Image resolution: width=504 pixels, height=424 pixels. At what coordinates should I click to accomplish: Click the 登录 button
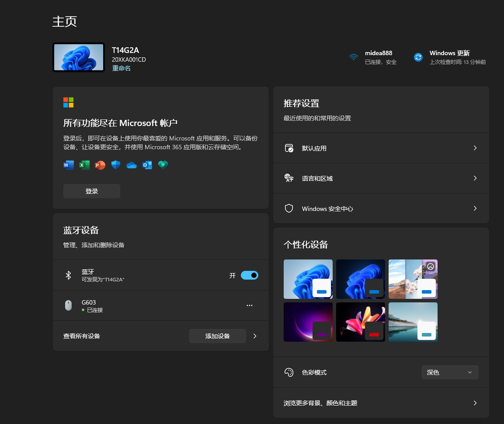click(92, 191)
